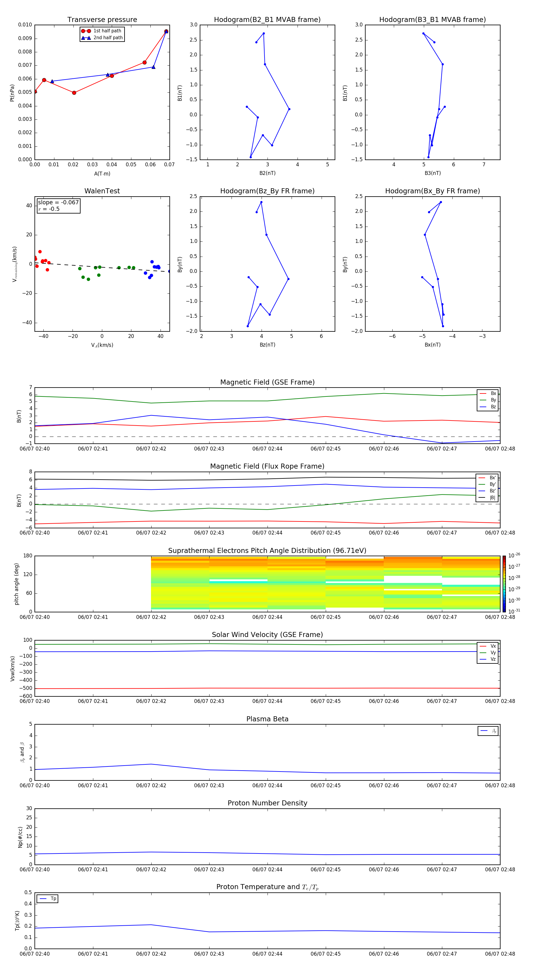
Task: Click 'Magnetic Field (Flux Rope Frame)' title
Action: (x=267, y=467)
